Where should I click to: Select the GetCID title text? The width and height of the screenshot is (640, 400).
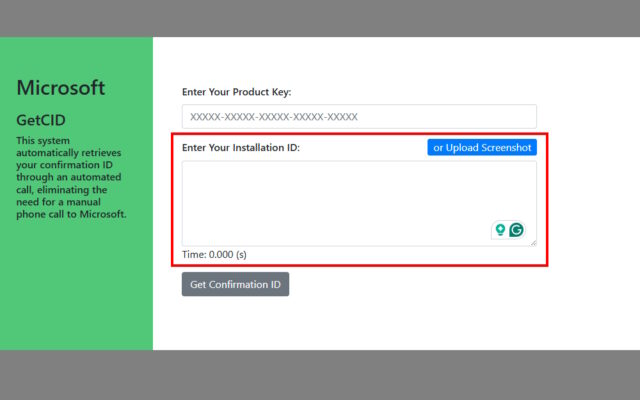pos(41,120)
